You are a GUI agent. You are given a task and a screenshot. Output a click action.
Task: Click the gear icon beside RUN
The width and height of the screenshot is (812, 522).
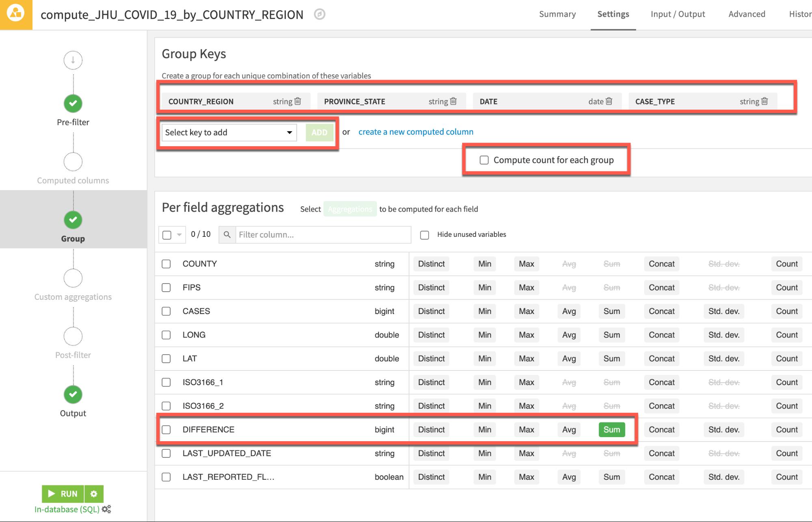click(x=94, y=494)
